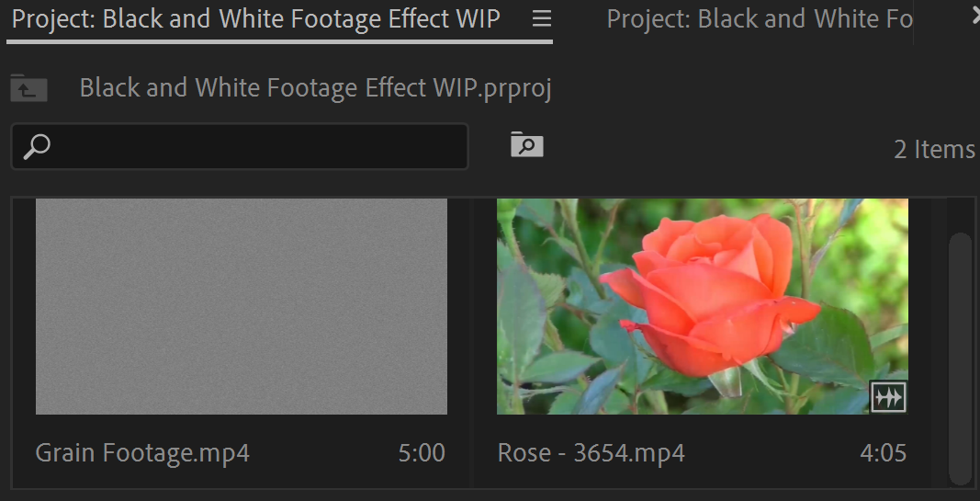Click the vertical scrollbar in the bin

coord(960,359)
